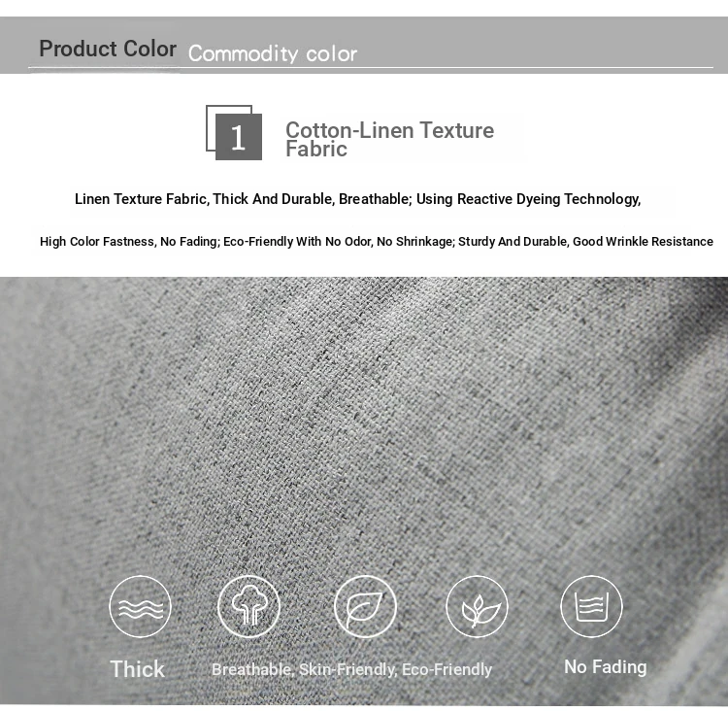Image resolution: width=728 pixels, height=711 pixels.
Task: Click the High Color Fastness description line
Action: (x=377, y=242)
